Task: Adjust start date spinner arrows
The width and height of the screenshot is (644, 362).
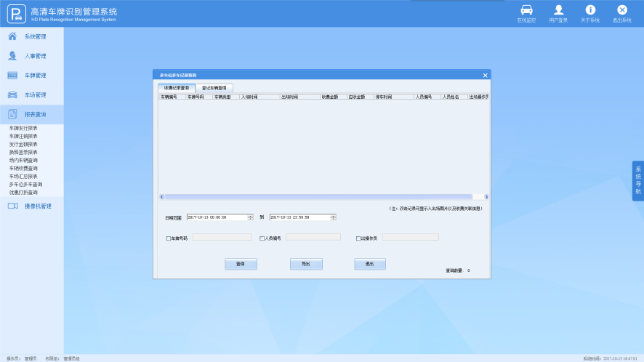Action: (x=250, y=217)
